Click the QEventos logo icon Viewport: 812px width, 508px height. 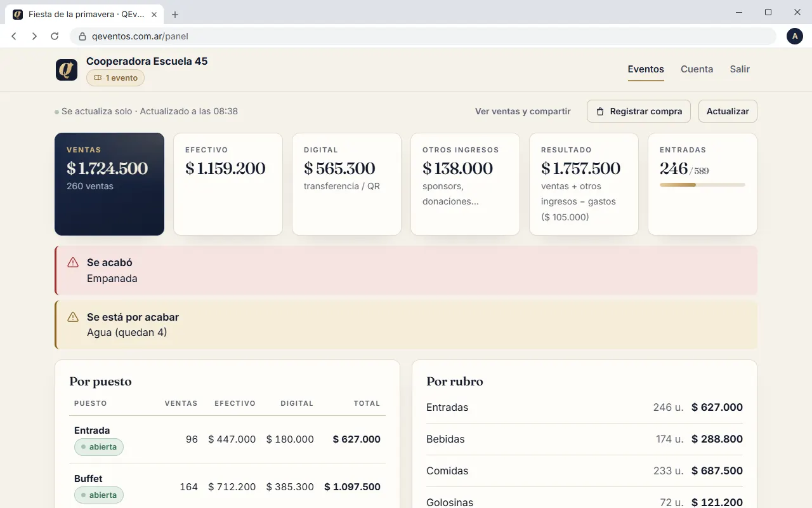coord(67,69)
